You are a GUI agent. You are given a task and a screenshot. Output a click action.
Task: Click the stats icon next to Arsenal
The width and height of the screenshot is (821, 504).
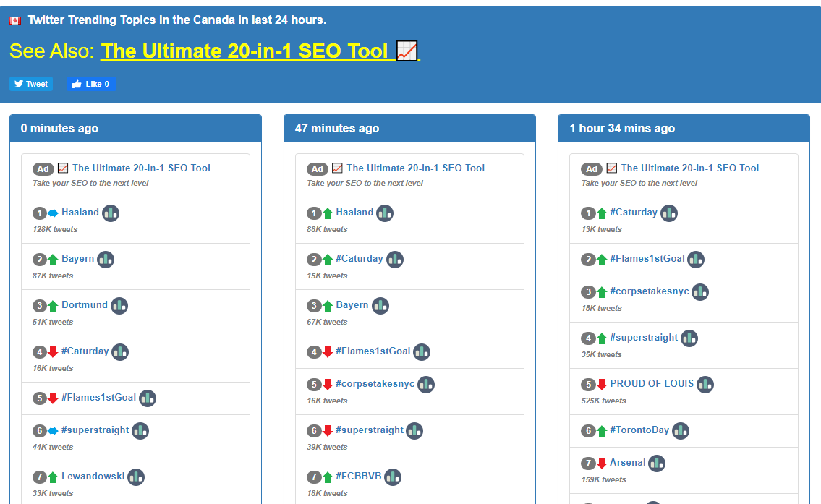[x=657, y=464]
